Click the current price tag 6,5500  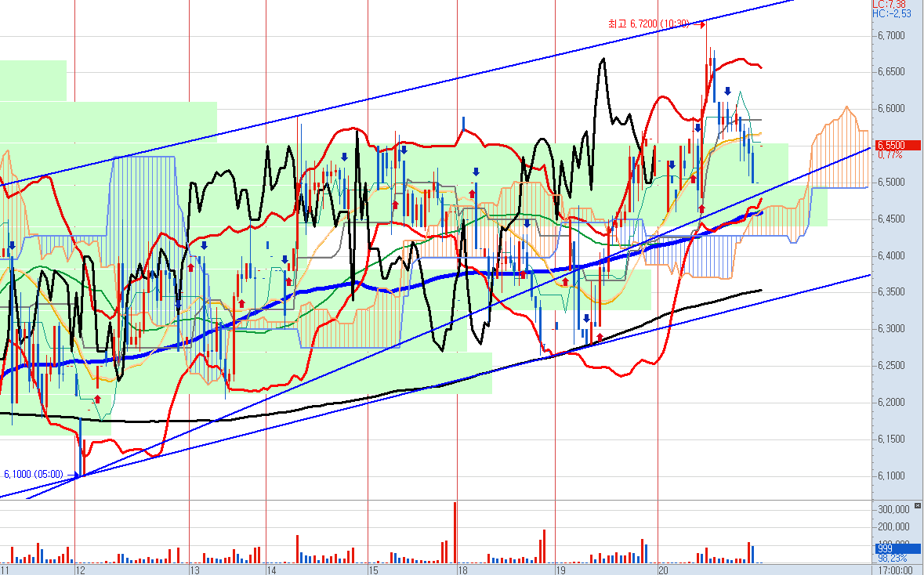[898, 145]
